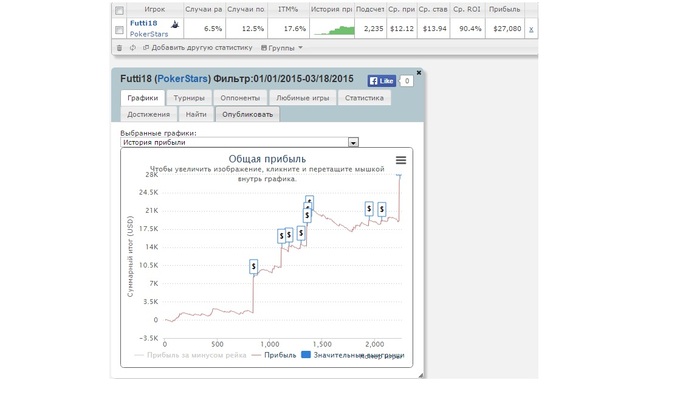
Task: Toggle Прибыль legend series
Action: tap(275, 355)
